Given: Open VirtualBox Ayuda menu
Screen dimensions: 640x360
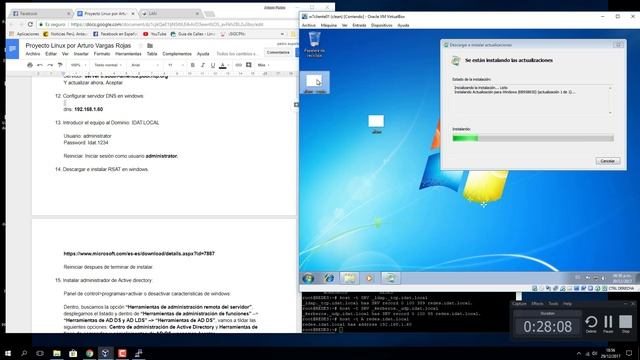Looking at the screenshot, I should point(403,25).
